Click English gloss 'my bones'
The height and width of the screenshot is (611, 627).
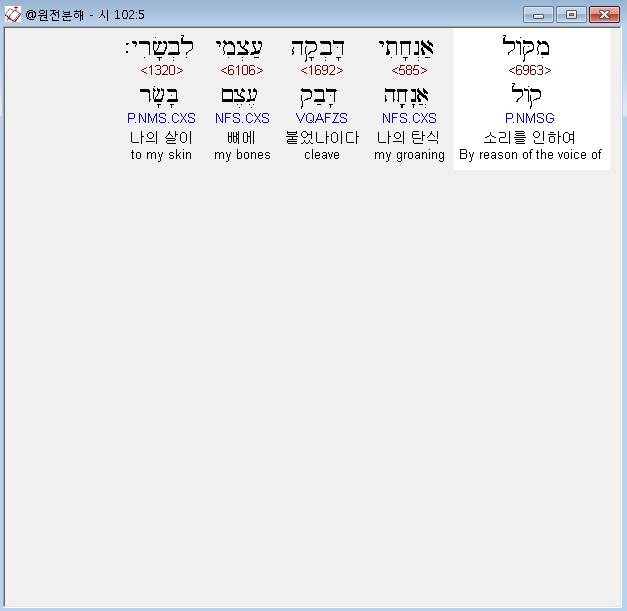tap(242, 154)
